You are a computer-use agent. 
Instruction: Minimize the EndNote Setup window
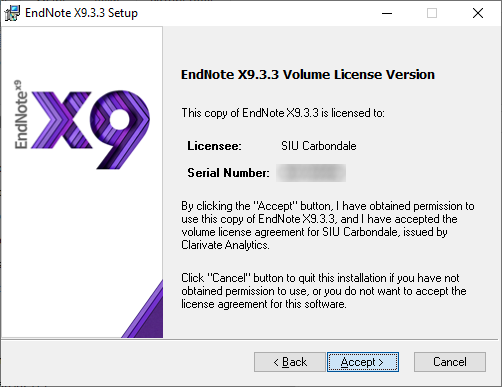[x=387, y=13]
